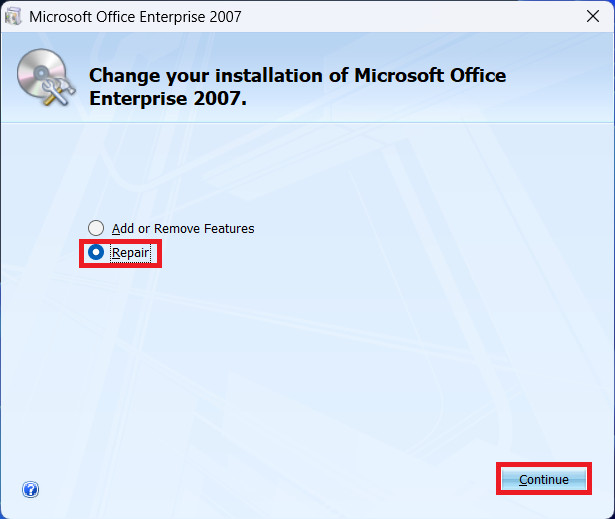Dismiss the setup window using the X button
This screenshot has width=615, height=519.
(593, 17)
